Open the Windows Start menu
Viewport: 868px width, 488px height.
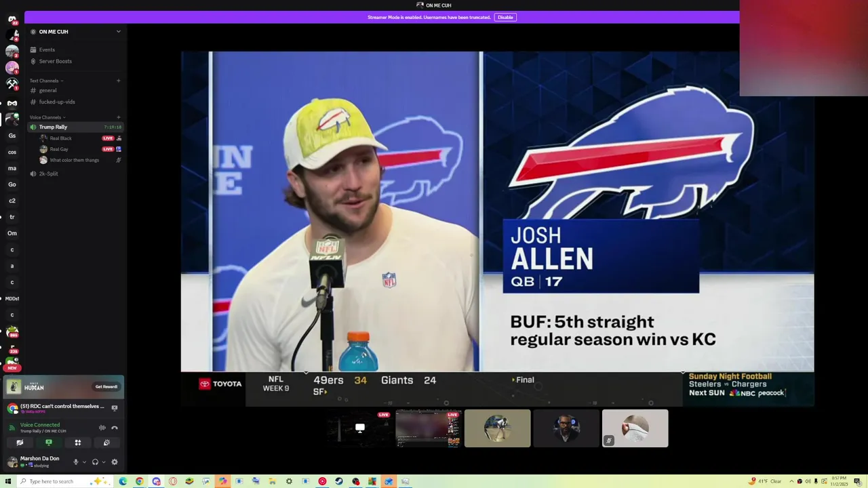coord(8,481)
